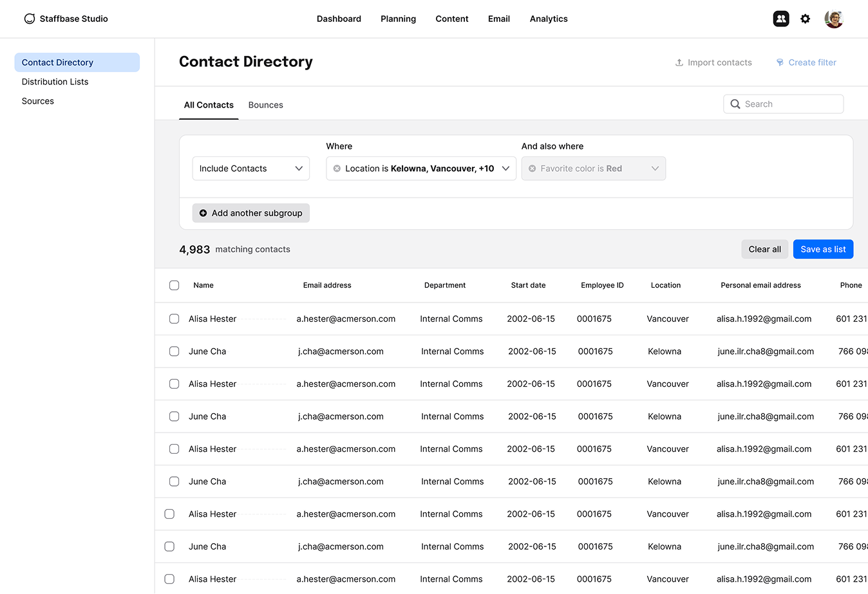Click june.ilr.cha8@gmail.com in the first June Cha row
The height and width of the screenshot is (594, 868).
click(x=766, y=351)
